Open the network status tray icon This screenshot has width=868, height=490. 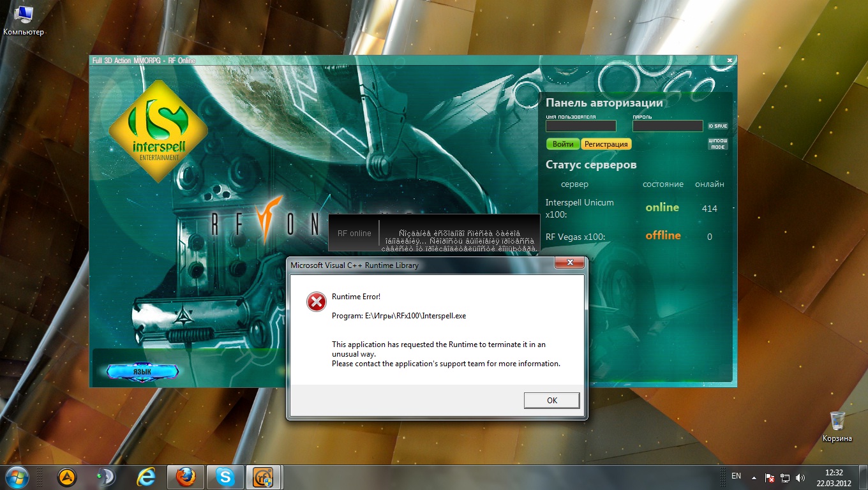coord(785,477)
